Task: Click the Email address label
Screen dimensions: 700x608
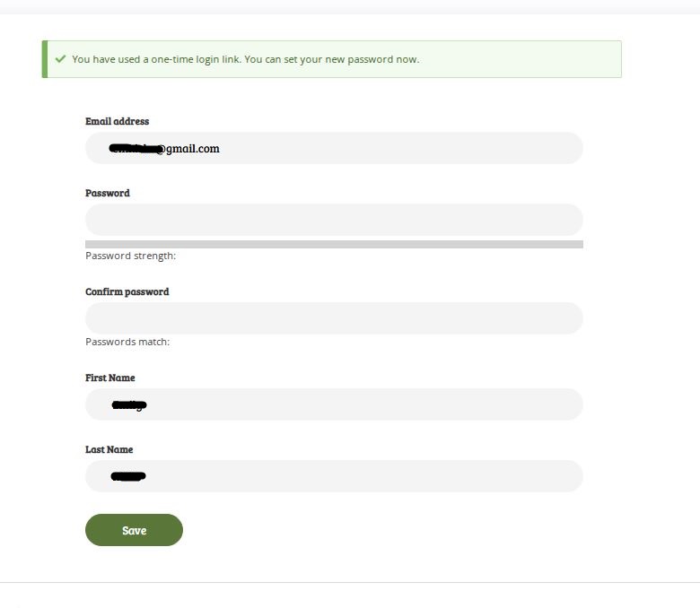Action: tap(117, 121)
